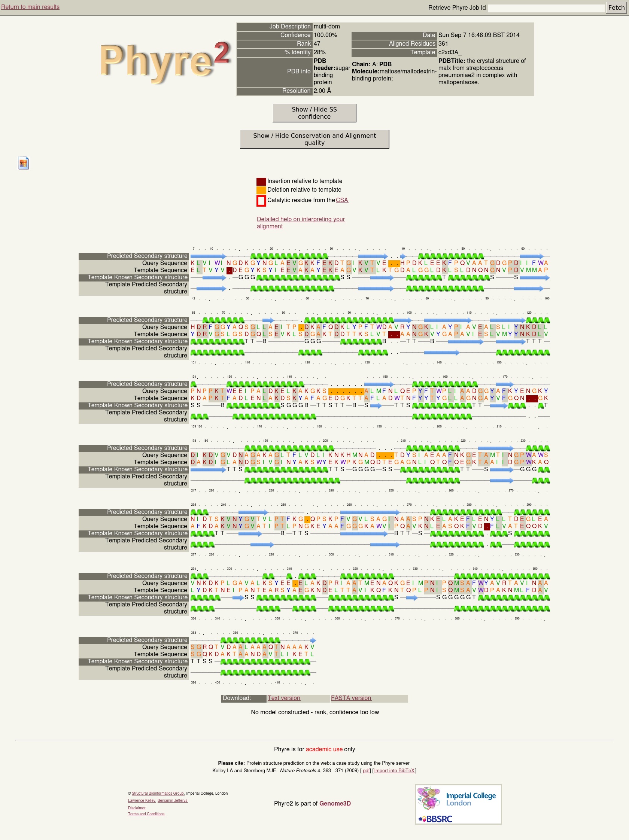Click the orange deletion legend swatch

click(x=261, y=190)
